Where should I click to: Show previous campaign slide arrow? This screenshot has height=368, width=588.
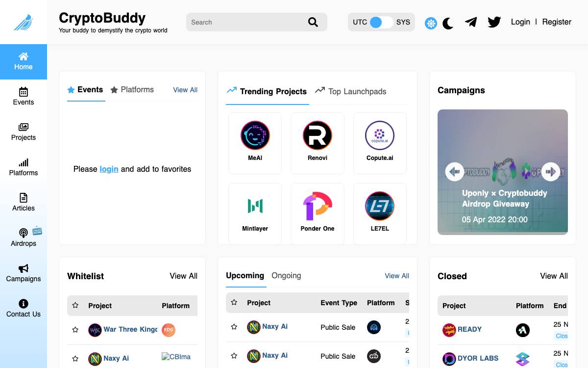[454, 172]
